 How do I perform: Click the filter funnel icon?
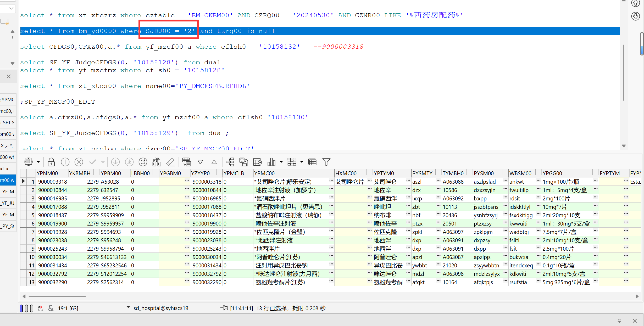click(326, 162)
